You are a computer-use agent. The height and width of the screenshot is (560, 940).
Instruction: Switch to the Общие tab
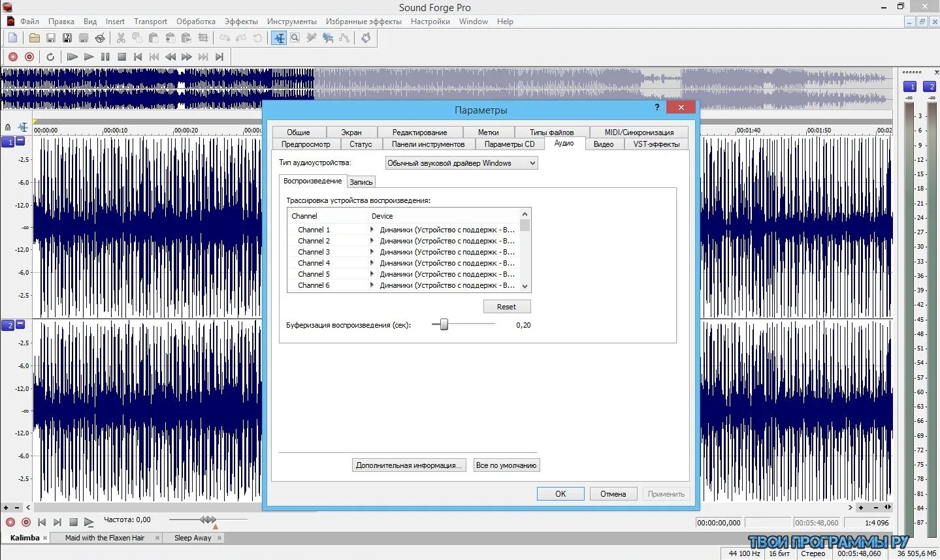tap(299, 132)
